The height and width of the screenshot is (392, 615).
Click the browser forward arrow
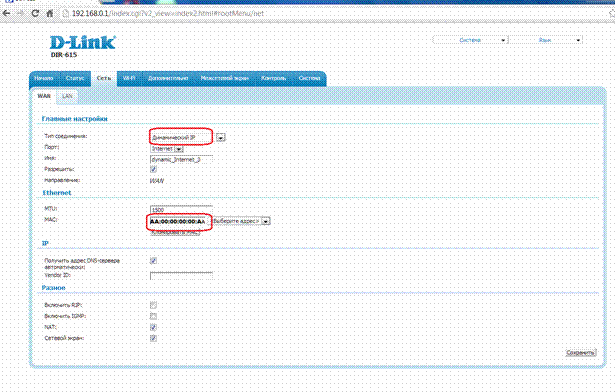[20, 13]
